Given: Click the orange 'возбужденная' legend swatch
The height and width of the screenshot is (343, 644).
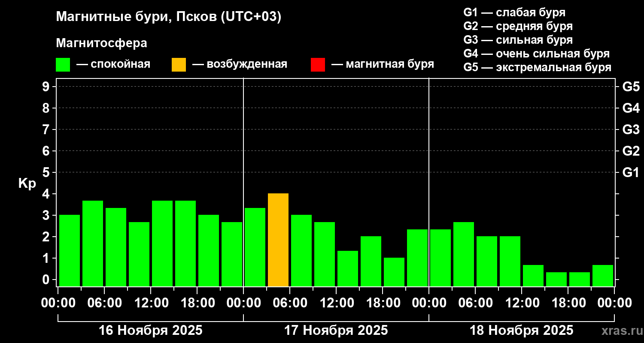Looking at the screenshot, I should (x=179, y=65).
